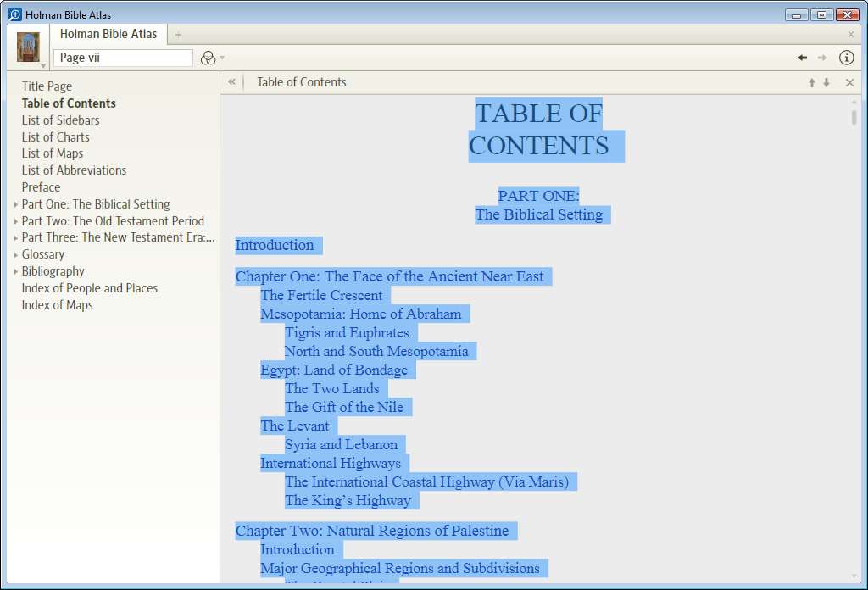Open The Gift of the Nile link
Image resolution: width=868 pixels, height=590 pixels.
click(344, 408)
